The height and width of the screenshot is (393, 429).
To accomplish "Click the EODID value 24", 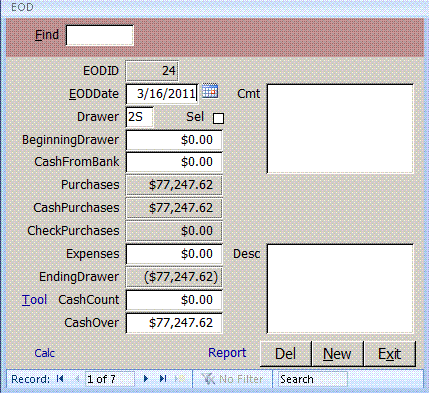I will (152, 71).
